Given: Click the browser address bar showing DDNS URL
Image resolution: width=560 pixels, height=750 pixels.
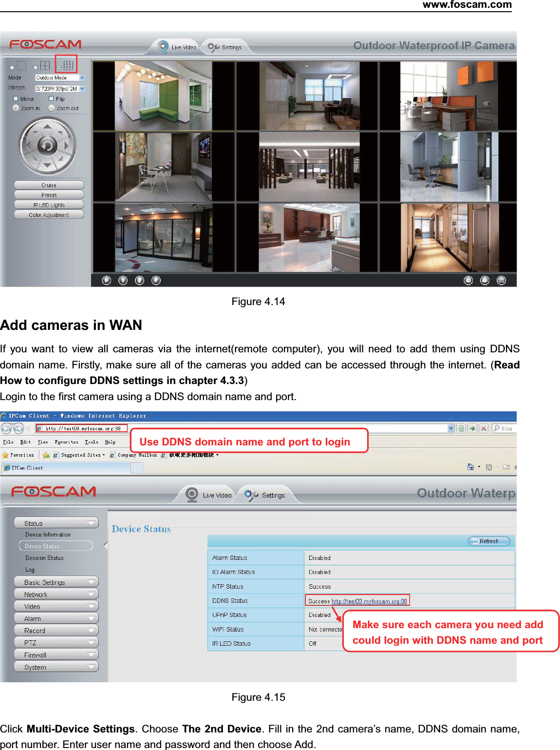Looking at the screenshot, I should click(80, 428).
